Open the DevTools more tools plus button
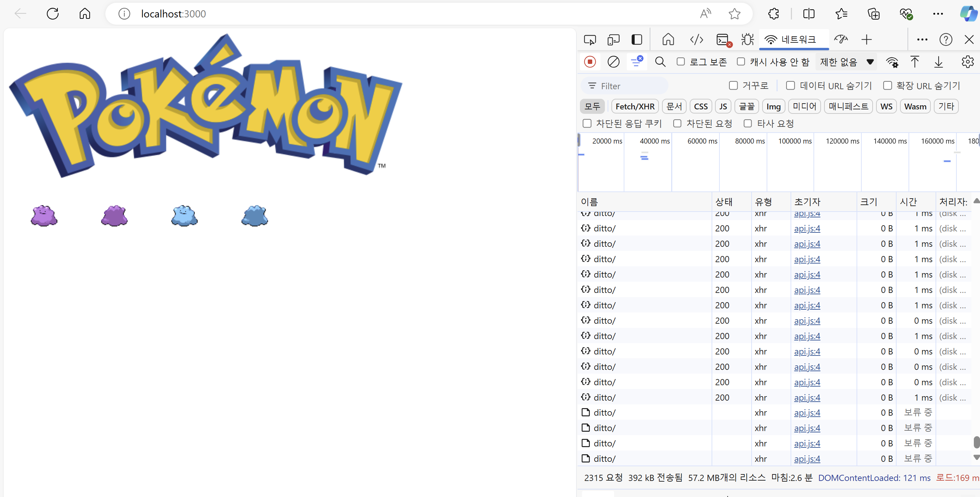980x497 pixels. click(x=866, y=40)
